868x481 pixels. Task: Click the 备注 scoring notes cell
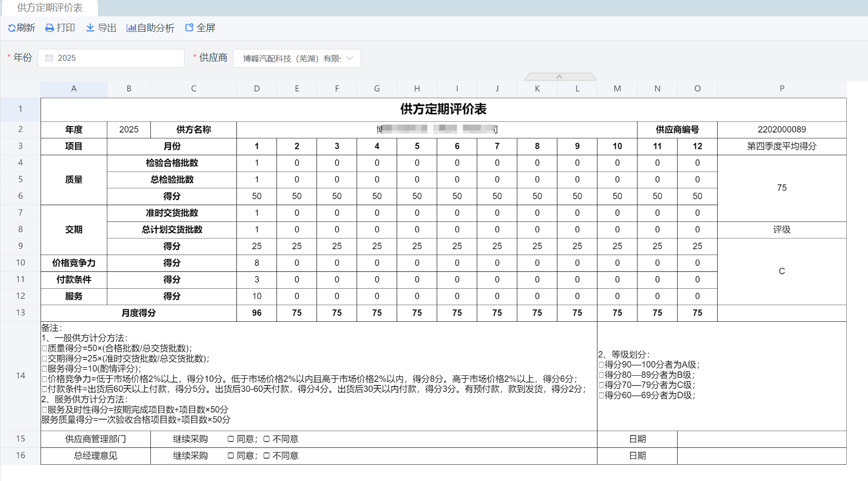click(319, 376)
